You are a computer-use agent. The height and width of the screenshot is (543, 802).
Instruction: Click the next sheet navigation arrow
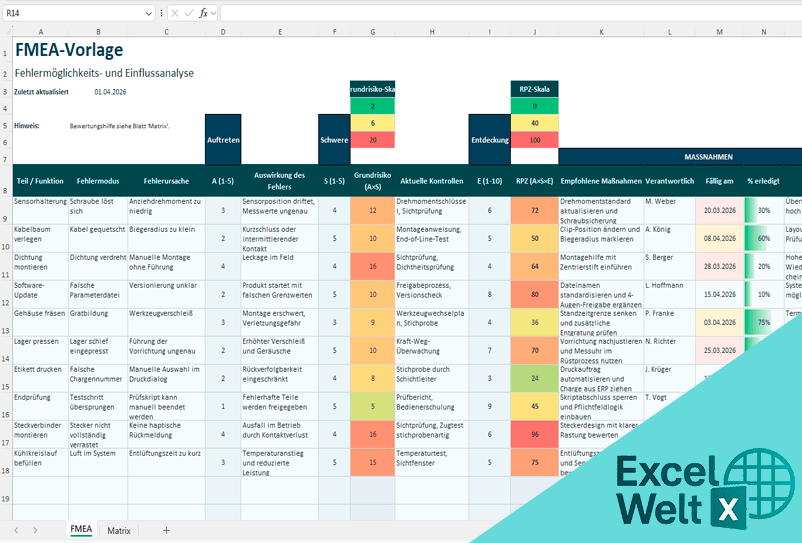(x=35, y=531)
